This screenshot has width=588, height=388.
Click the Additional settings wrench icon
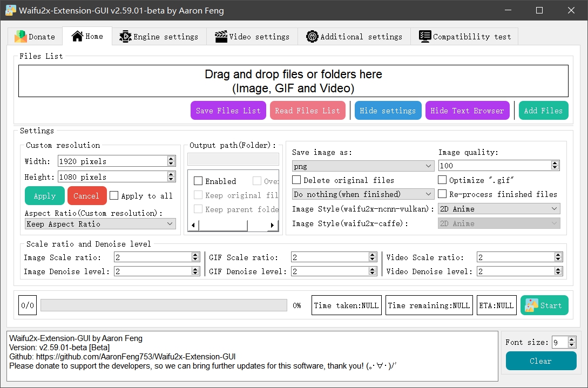click(x=312, y=36)
